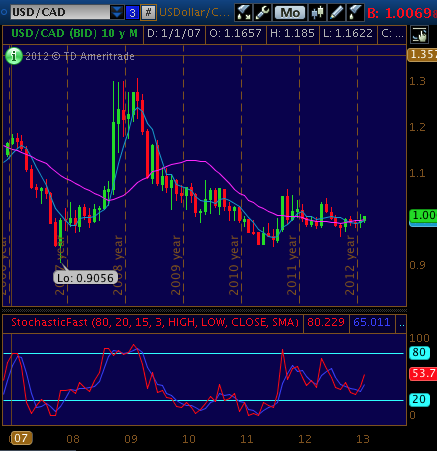This screenshot has width=437, height=451.
Task: Open the edit studies flask icon
Action: point(354,13)
